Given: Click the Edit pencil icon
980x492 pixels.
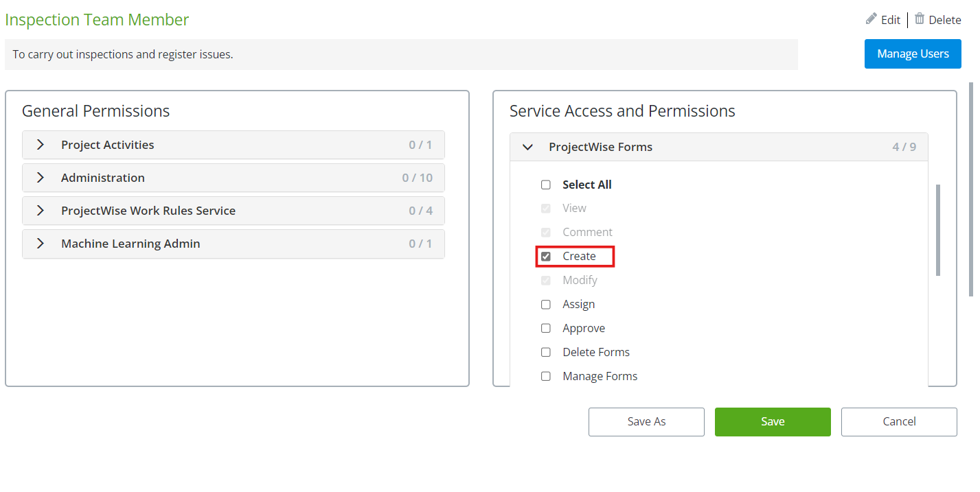Looking at the screenshot, I should coord(871,19).
